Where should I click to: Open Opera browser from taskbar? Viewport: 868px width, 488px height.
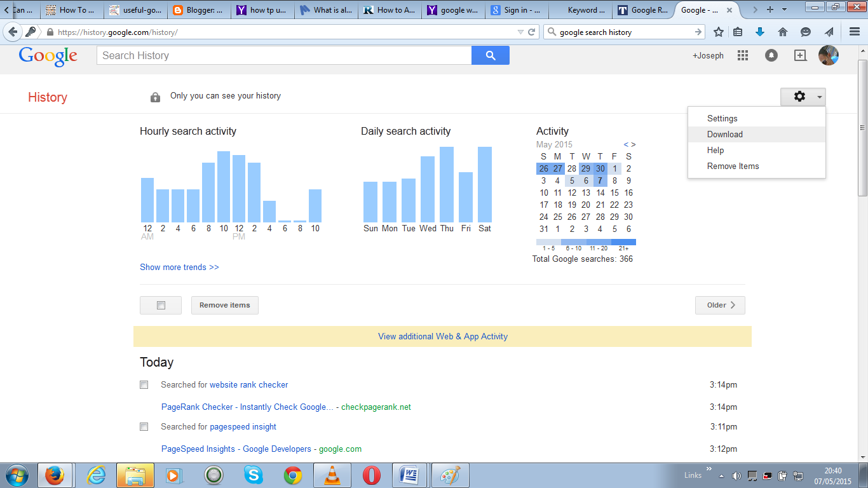click(x=371, y=475)
